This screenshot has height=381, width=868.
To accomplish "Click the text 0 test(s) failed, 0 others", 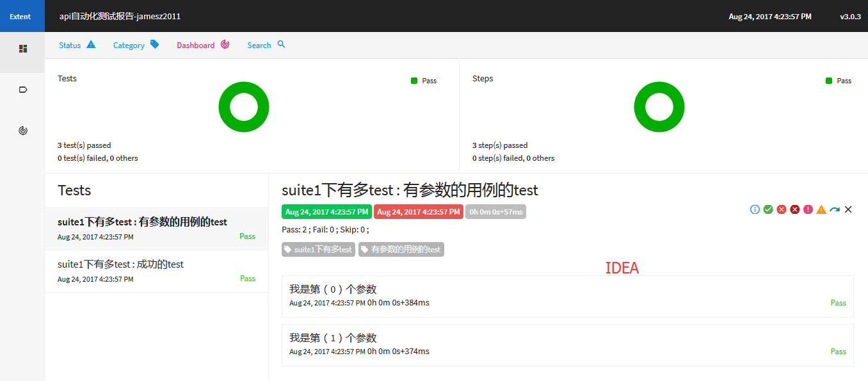I will (97, 158).
